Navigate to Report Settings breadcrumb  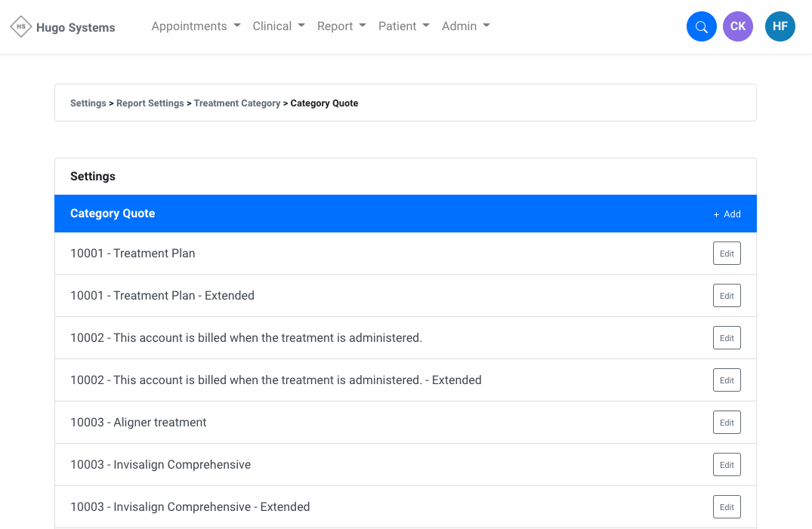tap(150, 103)
